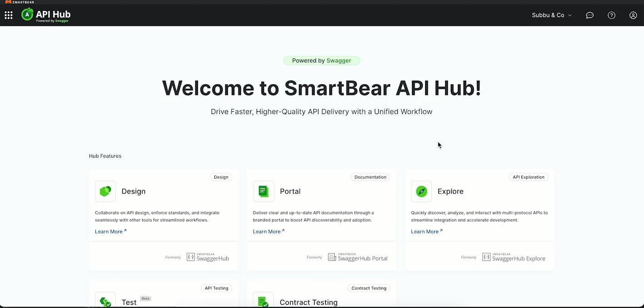644x308 pixels.
Task: Click the Powered by Swagger badge
Action: point(322,60)
